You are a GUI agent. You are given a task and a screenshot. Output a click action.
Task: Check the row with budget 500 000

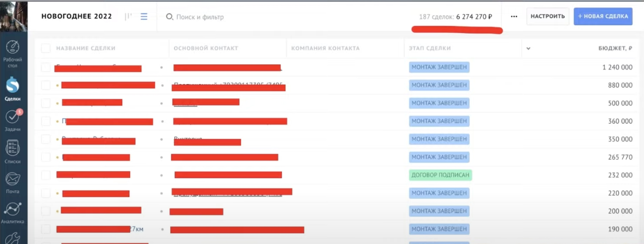[46, 103]
